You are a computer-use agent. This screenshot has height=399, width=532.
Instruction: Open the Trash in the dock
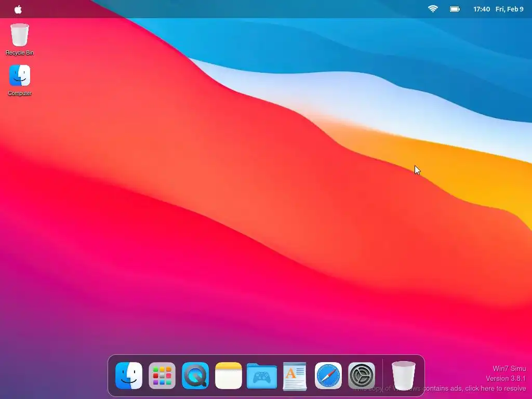click(x=403, y=376)
